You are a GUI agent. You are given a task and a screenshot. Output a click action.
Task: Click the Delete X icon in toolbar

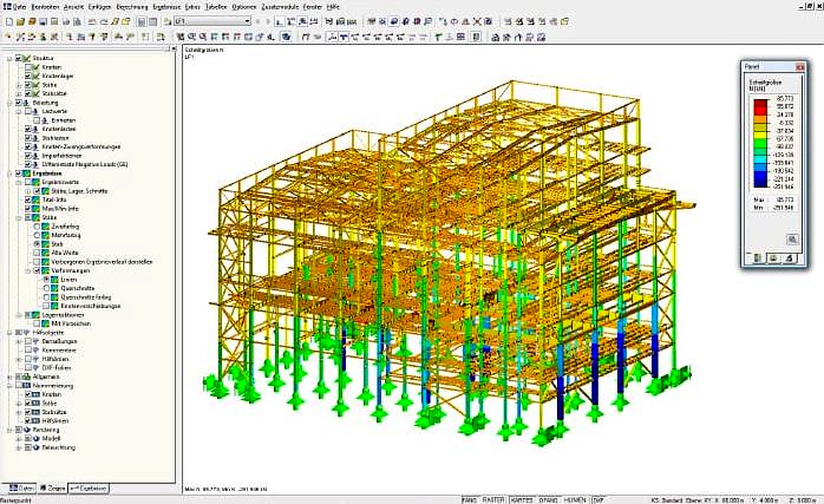tap(477, 22)
